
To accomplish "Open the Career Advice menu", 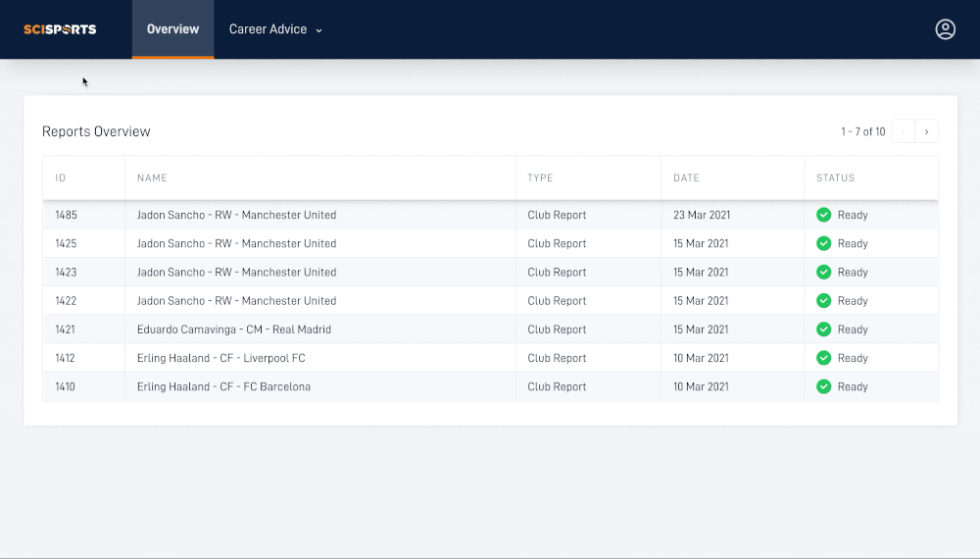I will coord(275,29).
